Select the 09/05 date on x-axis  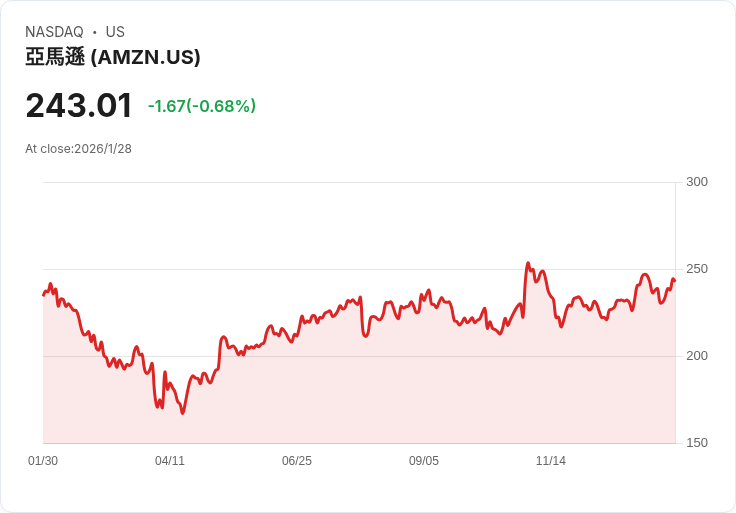(424, 461)
